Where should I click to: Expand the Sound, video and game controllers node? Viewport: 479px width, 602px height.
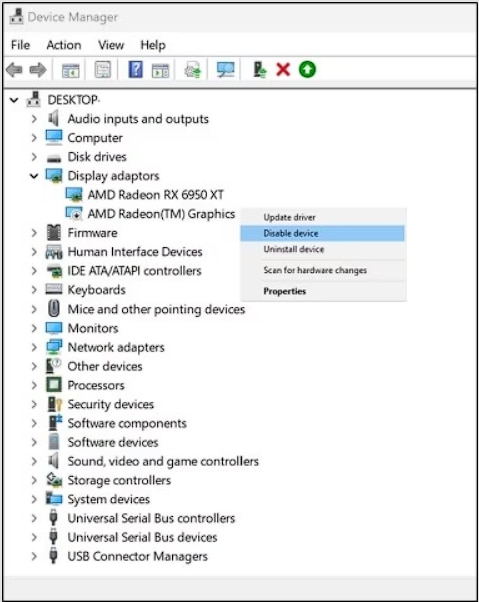(34, 461)
